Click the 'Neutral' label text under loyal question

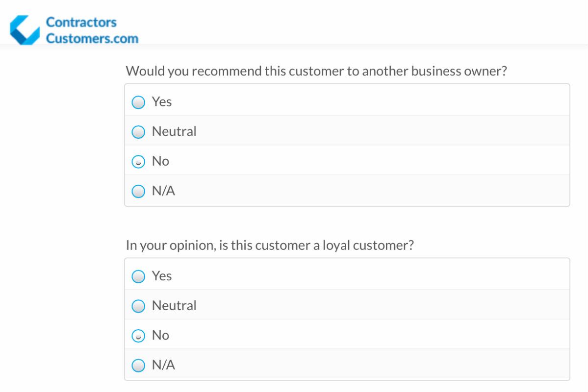pyautogui.click(x=174, y=306)
